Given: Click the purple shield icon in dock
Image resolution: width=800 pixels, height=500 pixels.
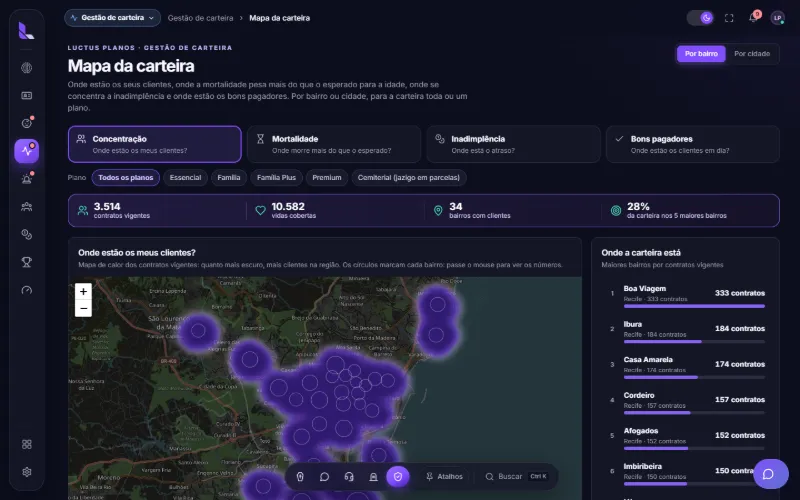Looking at the screenshot, I should coord(398,477).
